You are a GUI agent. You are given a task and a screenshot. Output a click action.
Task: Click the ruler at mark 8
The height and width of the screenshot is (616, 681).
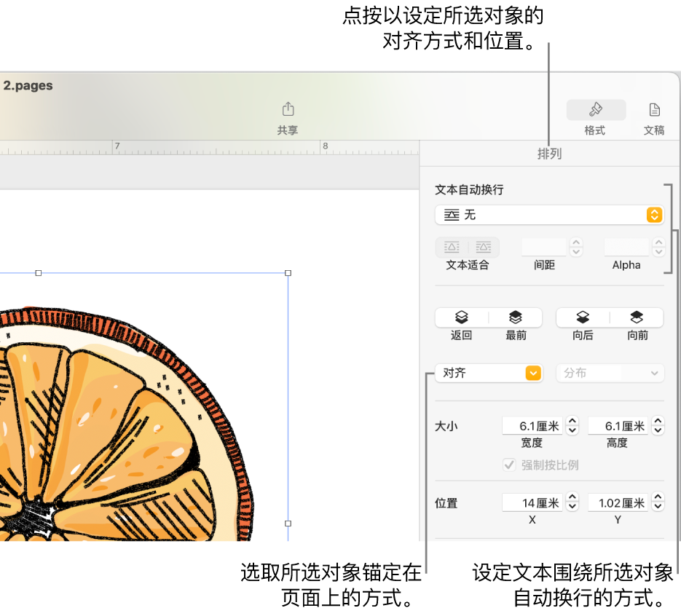pos(326,147)
